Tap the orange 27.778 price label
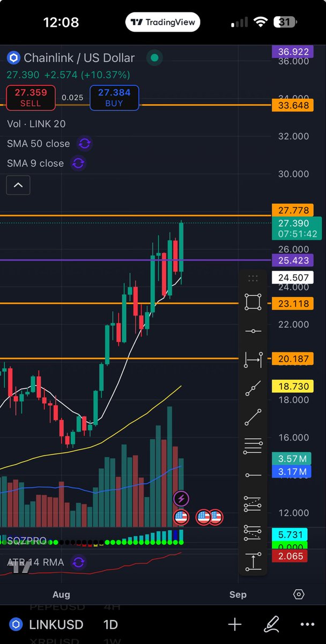The width and height of the screenshot is (326, 644). pos(293,210)
